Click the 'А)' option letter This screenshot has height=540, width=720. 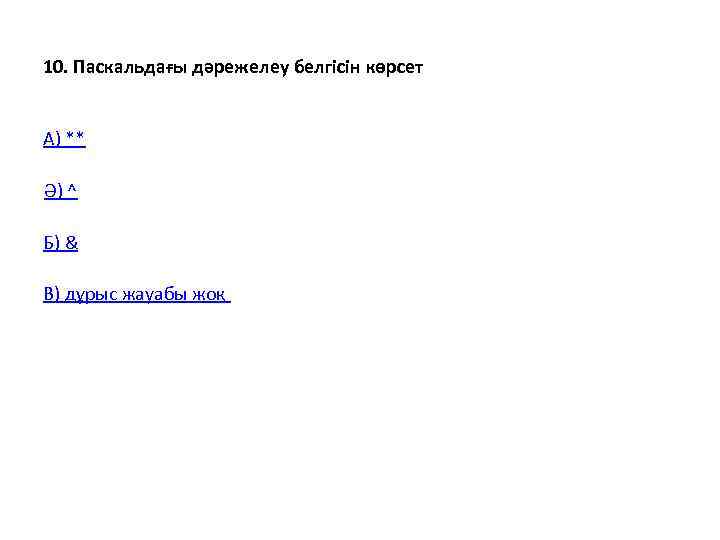coord(52,138)
